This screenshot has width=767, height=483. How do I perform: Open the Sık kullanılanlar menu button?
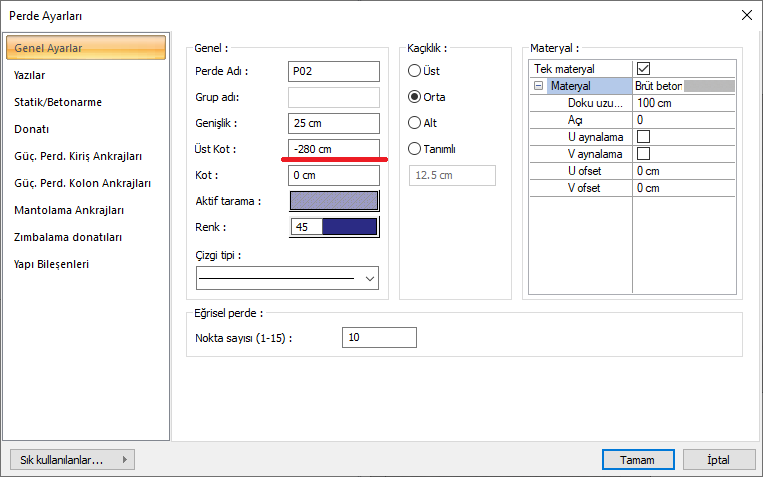coord(72,460)
